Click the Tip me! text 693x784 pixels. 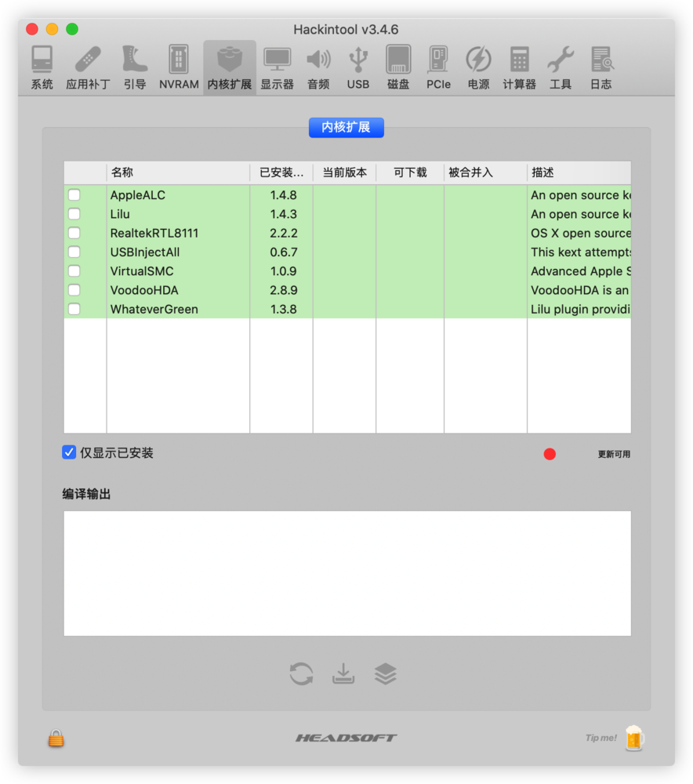(x=601, y=738)
